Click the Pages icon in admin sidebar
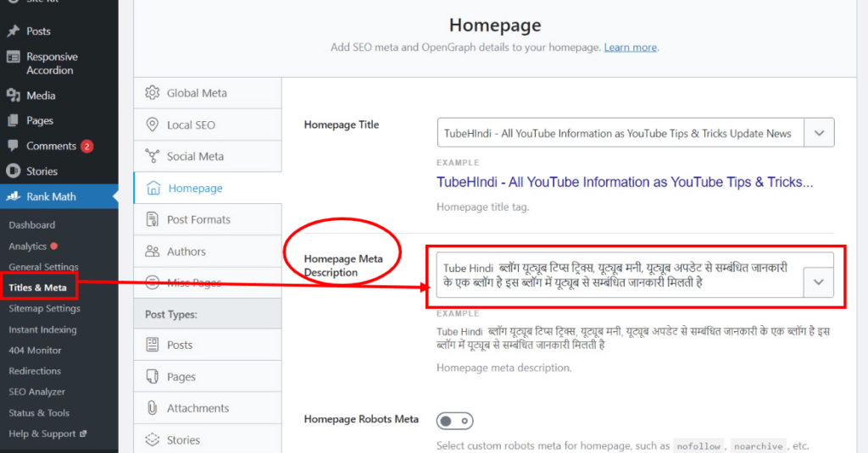The width and height of the screenshot is (868, 453). [x=14, y=120]
